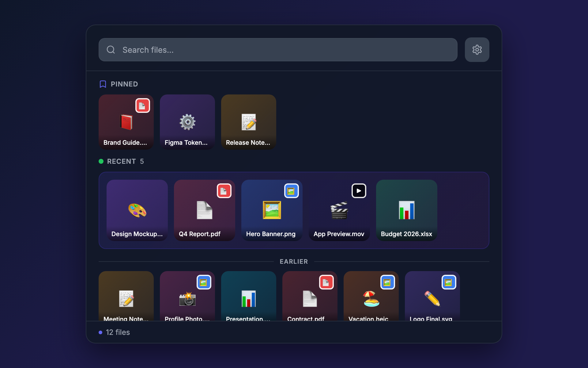Screen dimensions: 588x368
Task: Click the image badge on Vacation.heic
Action: [x=388, y=282]
